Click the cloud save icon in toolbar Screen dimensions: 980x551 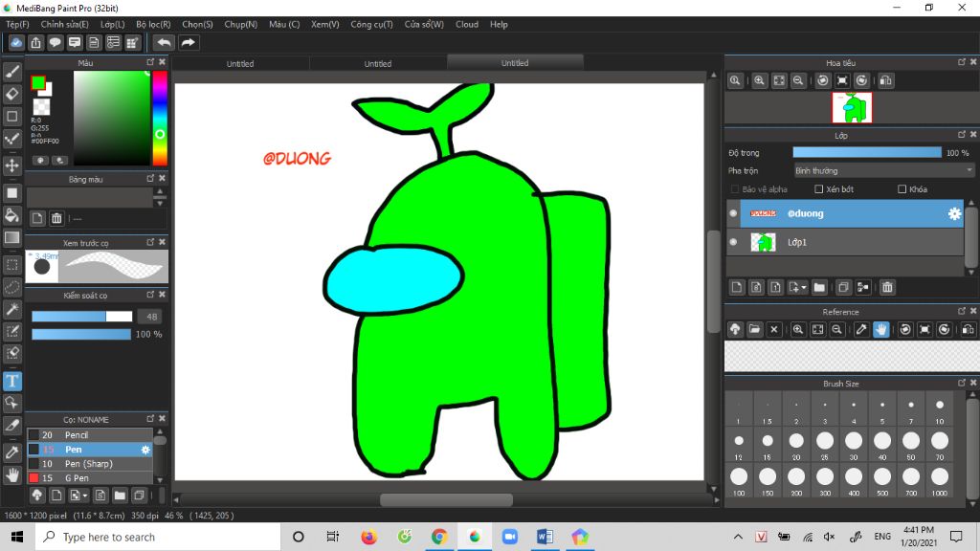point(16,42)
